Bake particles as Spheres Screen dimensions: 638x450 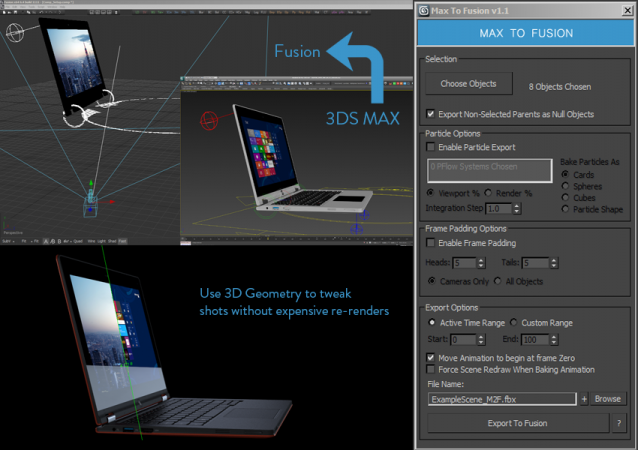(565, 186)
